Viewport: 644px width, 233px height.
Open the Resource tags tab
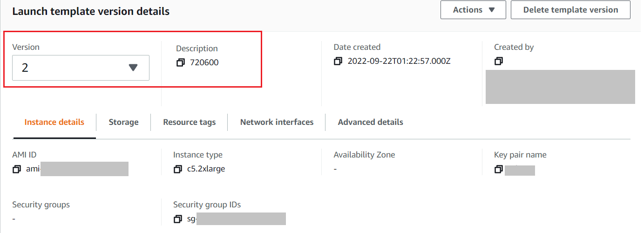click(x=189, y=122)
